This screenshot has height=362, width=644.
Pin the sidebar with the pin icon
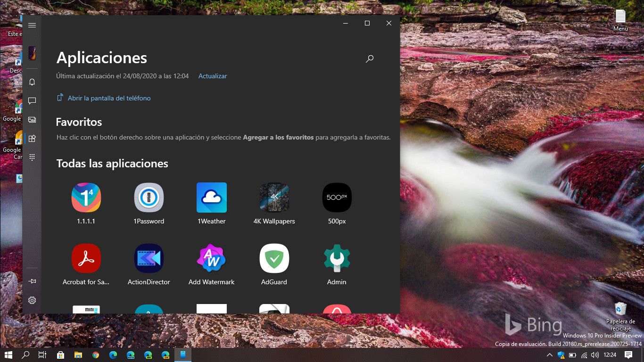[x=32, y=281]
